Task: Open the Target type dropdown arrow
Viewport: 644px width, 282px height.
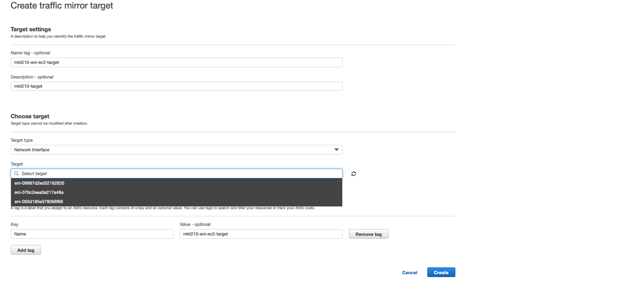Action: point(337,150)
